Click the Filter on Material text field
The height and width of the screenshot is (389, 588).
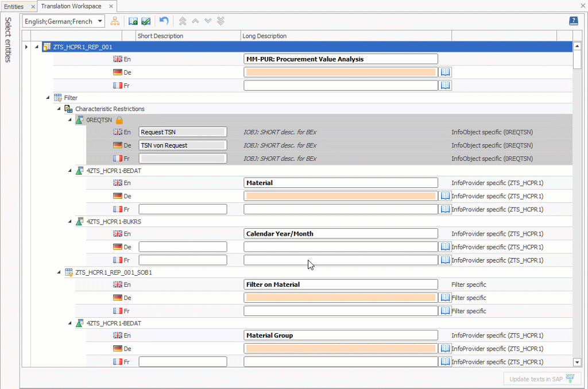pos(341,284)
